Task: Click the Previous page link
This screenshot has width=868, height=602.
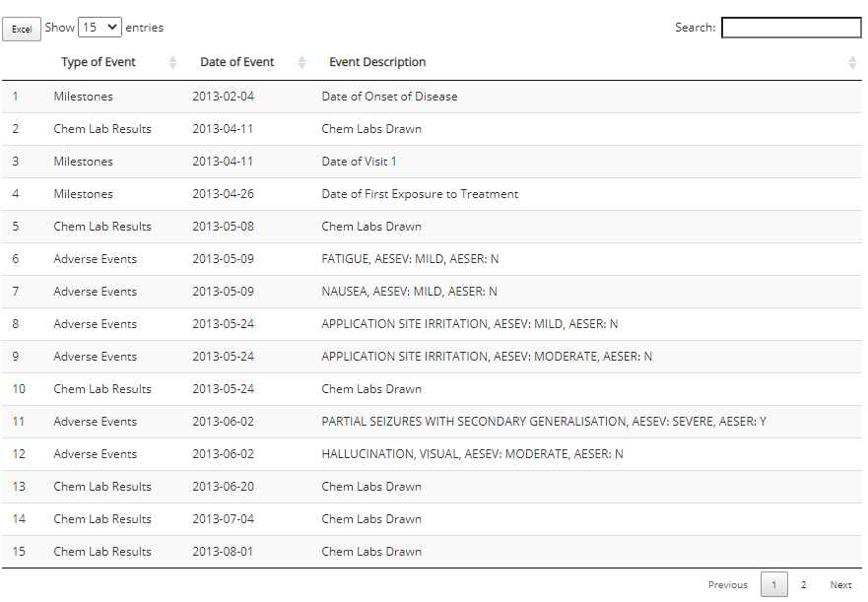Action: tap(727, 585)
